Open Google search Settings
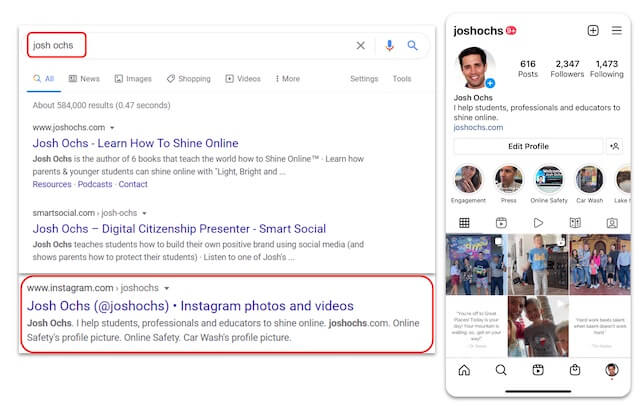This screenshot has width=640, height=406. [x=364, y=78]
